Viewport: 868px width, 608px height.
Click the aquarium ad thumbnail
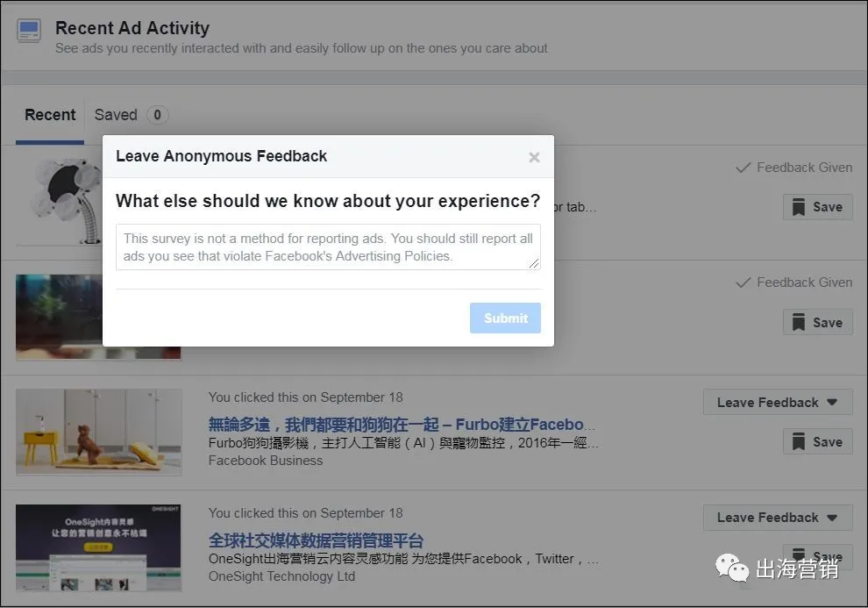[x=60, y=317]
